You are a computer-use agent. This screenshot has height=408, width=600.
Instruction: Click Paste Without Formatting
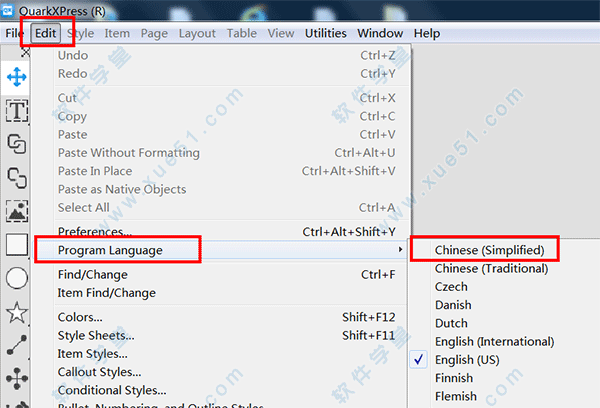[220, 153]
